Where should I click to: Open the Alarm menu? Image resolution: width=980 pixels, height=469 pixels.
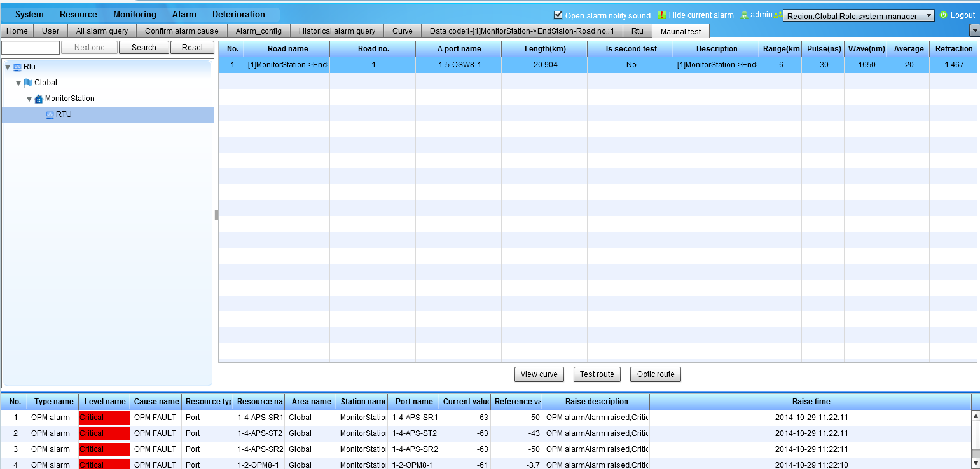(184, 14)
